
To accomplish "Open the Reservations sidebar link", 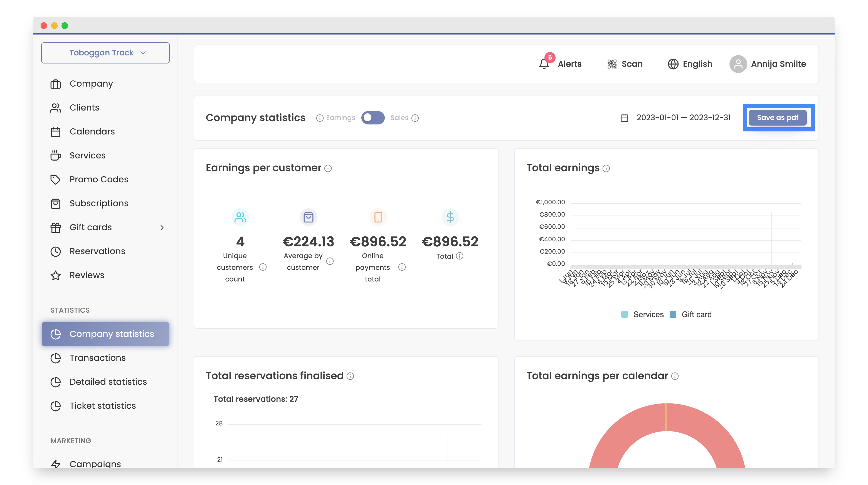I will [x=97, y=251].
